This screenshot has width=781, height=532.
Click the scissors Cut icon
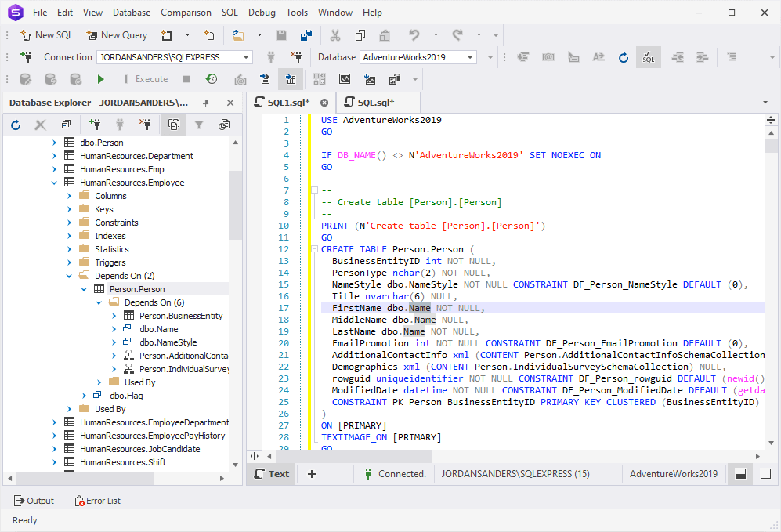pyautogui.click(x=335, y=35)
